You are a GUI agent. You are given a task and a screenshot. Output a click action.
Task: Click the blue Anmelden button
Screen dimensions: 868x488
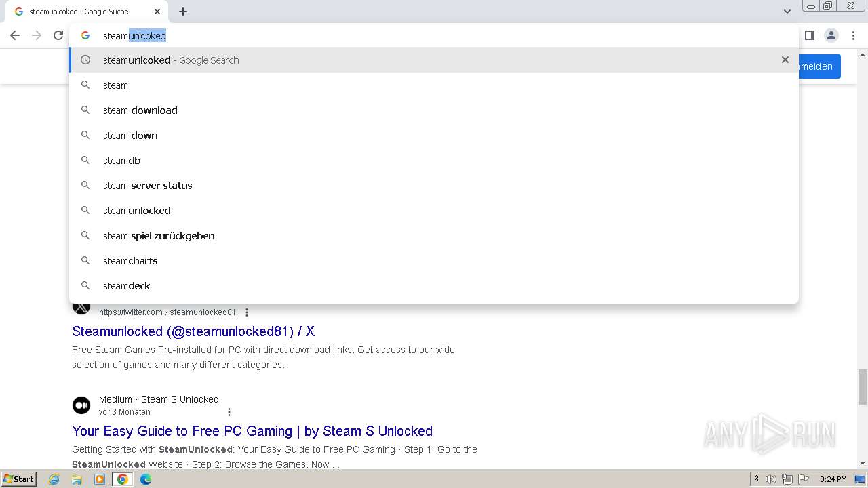(820, 66)
